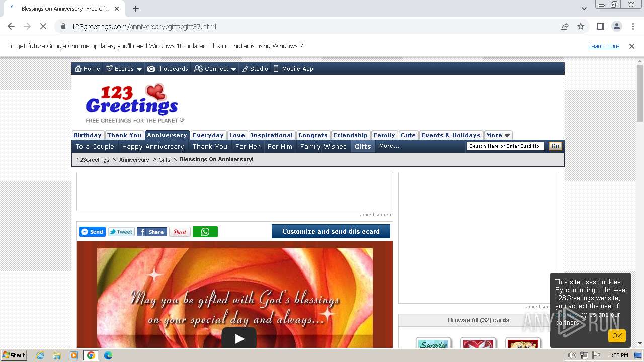Image resolution: width=644 pixels, height=362 pixels.
Task: Open File Explorer from the taskbar
Action: pyautogui.click(x=57, y=355)
